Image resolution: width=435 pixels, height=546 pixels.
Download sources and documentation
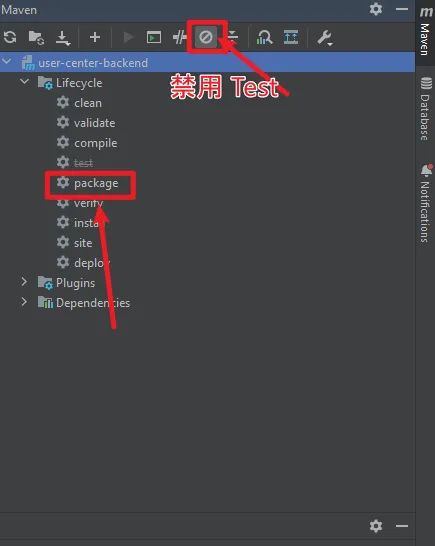coord(63,38)
